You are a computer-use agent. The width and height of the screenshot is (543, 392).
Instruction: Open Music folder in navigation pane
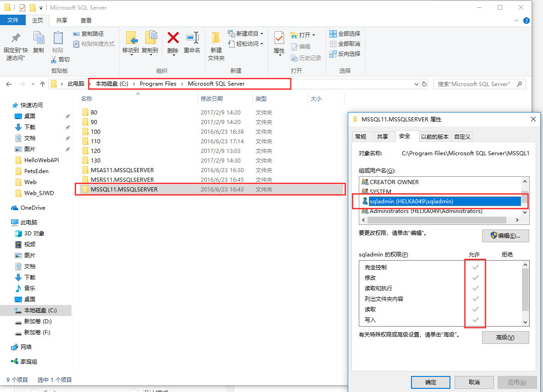[26, 288]
